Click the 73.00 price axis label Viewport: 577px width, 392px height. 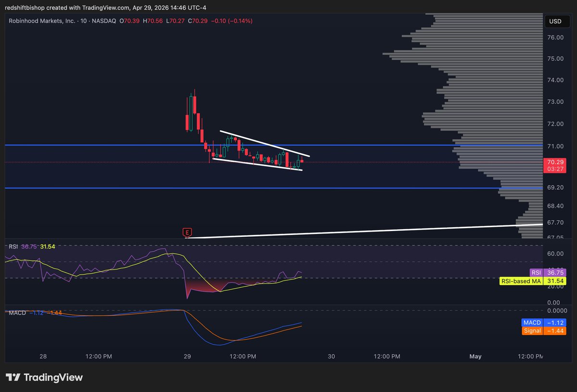pyautogui.click(x=555, y=102)
